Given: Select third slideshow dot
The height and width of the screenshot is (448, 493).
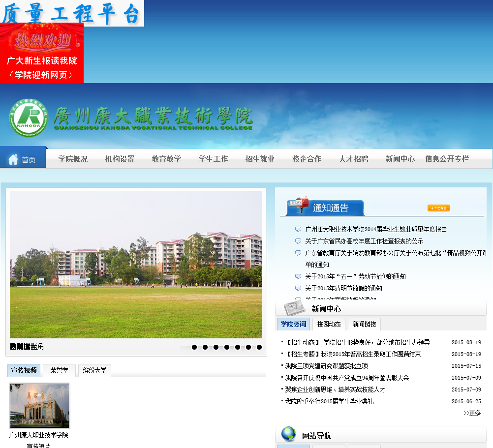Looking at the screenshot, I should 216,347.
